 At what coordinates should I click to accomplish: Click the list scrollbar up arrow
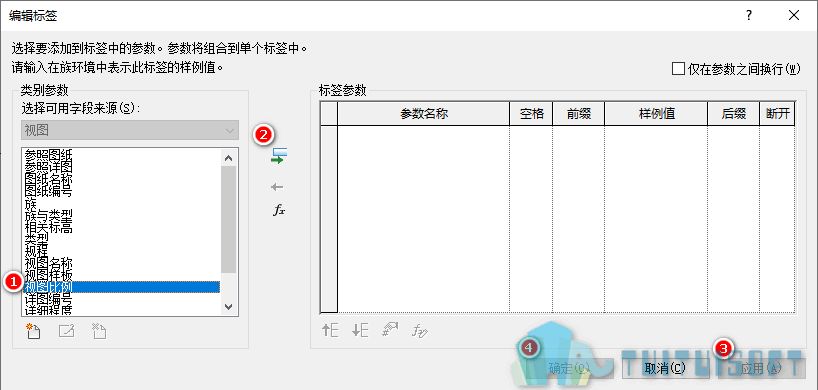click(x=228, y=157)
